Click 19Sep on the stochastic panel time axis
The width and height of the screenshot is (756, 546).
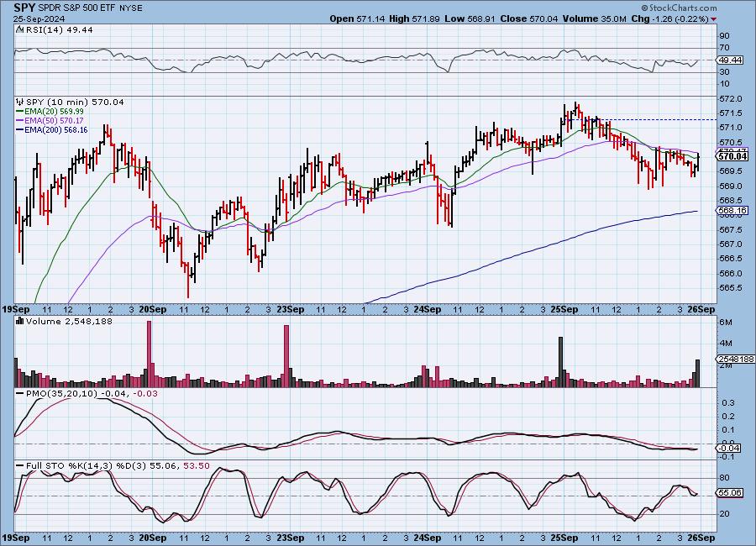(x=16, y=538)
